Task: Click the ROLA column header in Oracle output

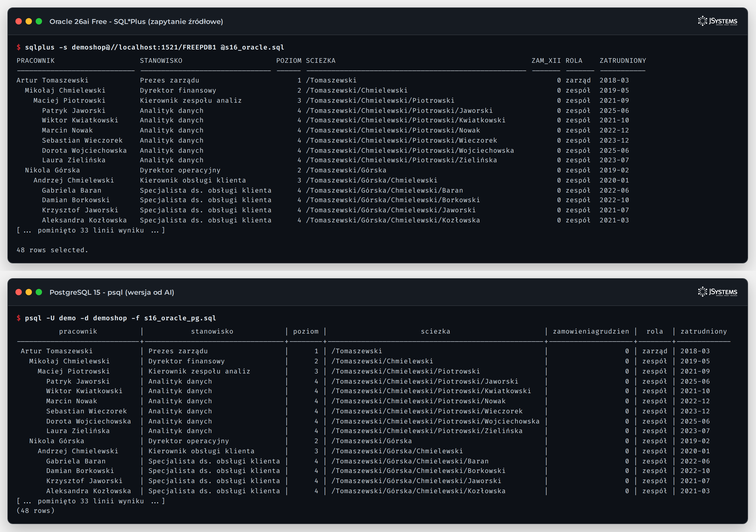Action: click(x=574, y=61)
